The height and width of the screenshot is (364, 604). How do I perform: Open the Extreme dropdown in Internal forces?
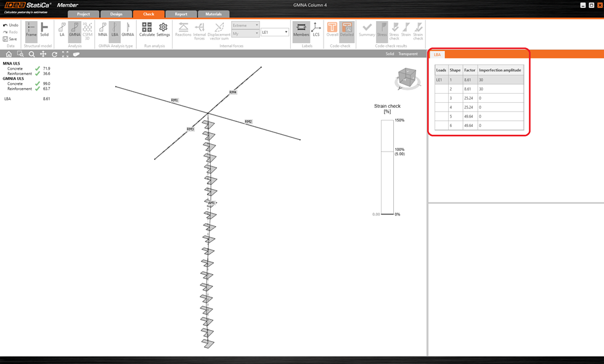[244, 25]
